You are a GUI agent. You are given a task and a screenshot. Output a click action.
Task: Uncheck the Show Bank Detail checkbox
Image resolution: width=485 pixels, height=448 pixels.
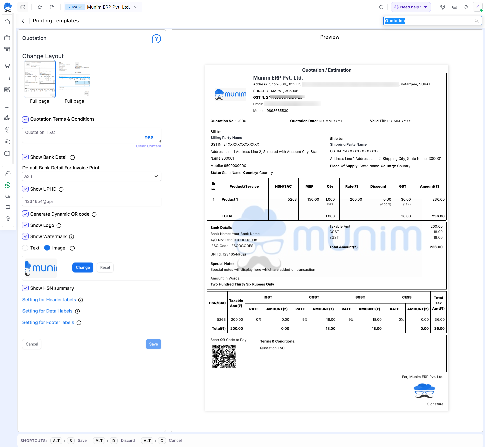pyautogui.click(x=25, y=157)
